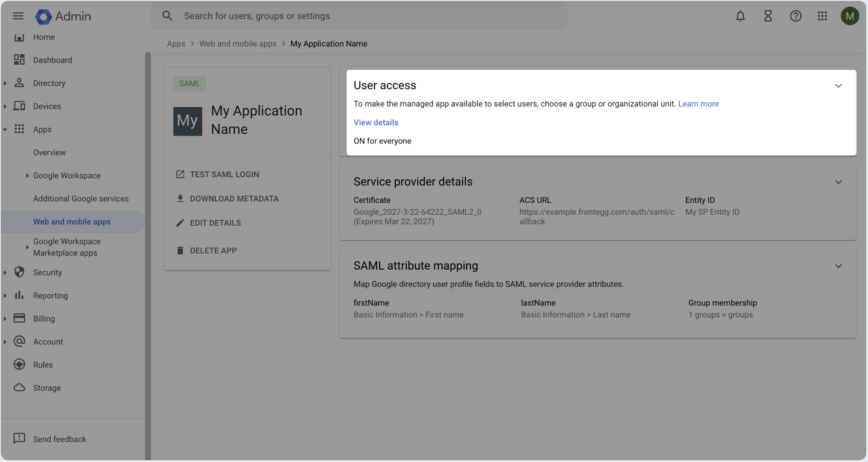868x462 pixels.
Task: Expand Service provider details chevron
Action: coord(838,182)
